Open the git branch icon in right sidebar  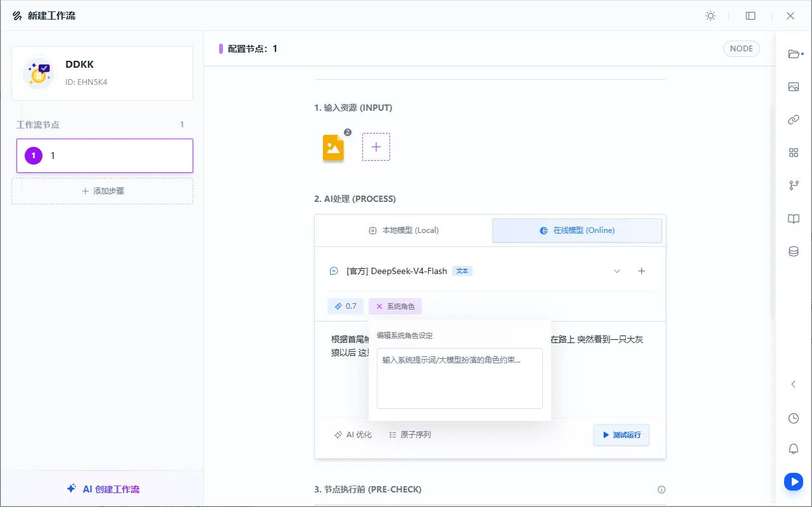pyautogui.click(x=794, y=185)
